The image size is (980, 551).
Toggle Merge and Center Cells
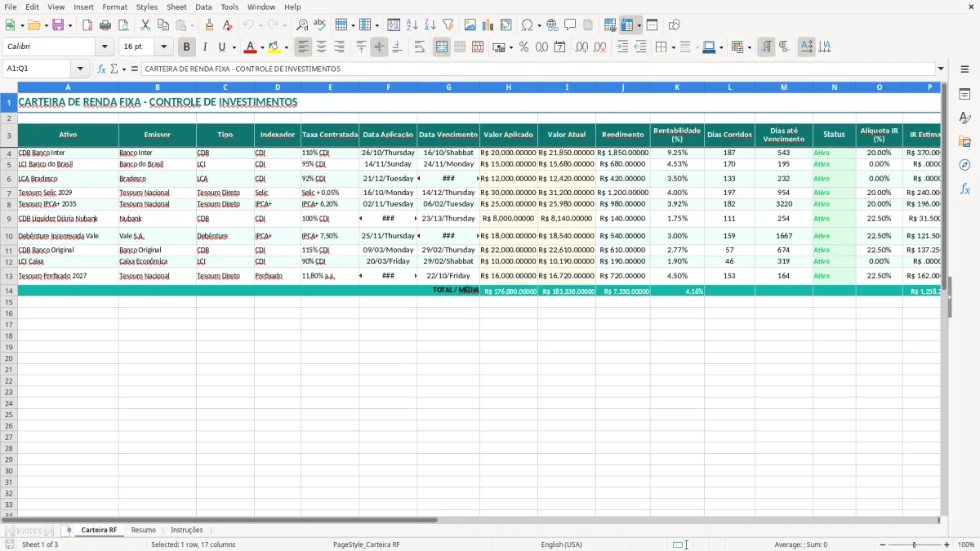point(442,47)
